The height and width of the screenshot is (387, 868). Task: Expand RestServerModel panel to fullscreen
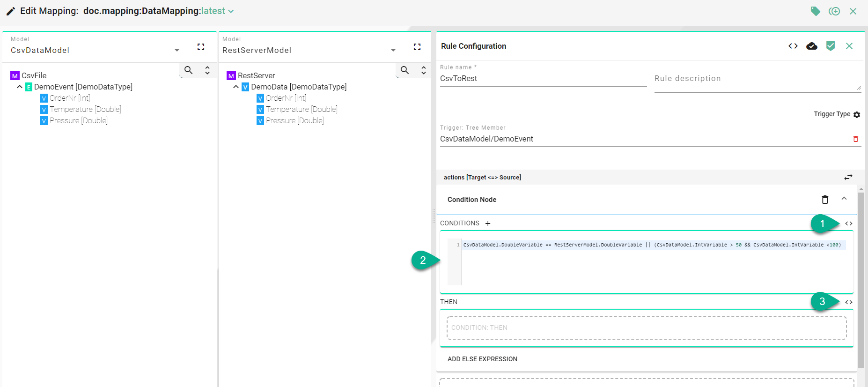(x=417, y=47)
